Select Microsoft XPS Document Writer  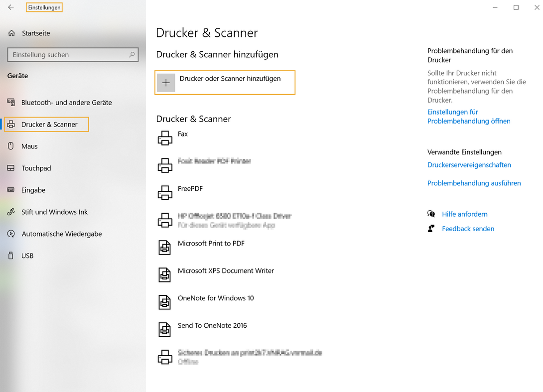pos(226,270)
